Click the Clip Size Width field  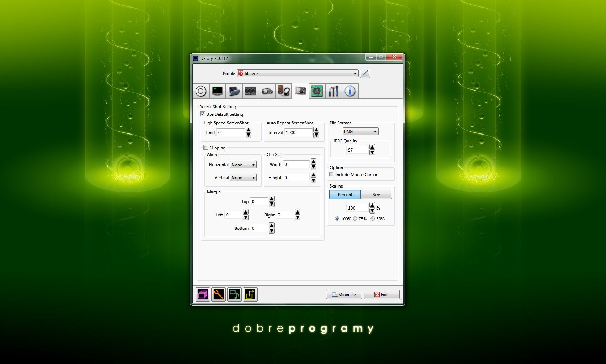tap(297, 164)
